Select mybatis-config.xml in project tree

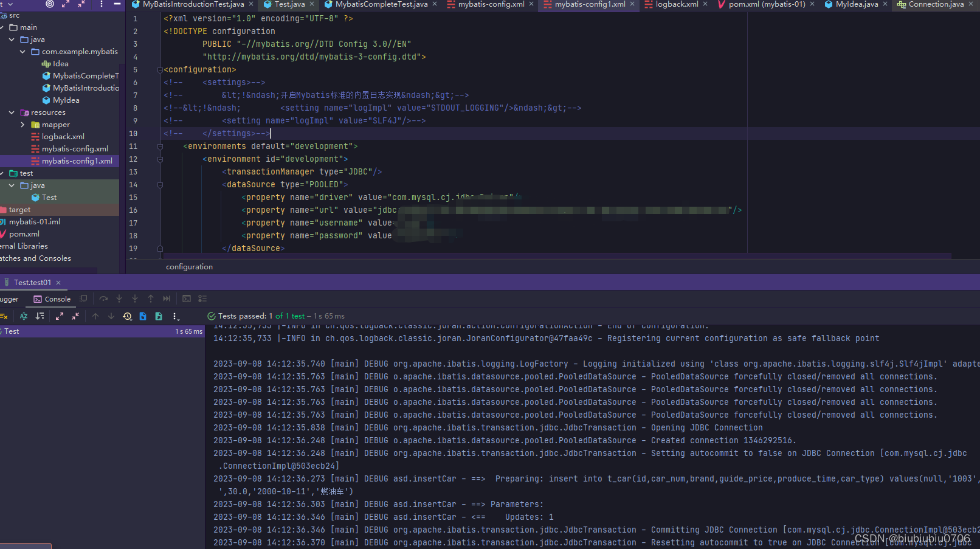pos(75,149)
